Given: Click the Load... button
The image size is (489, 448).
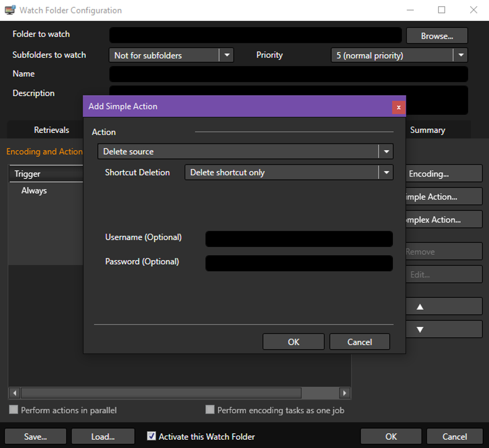Looking at the screenshot, I should [103, 437].
